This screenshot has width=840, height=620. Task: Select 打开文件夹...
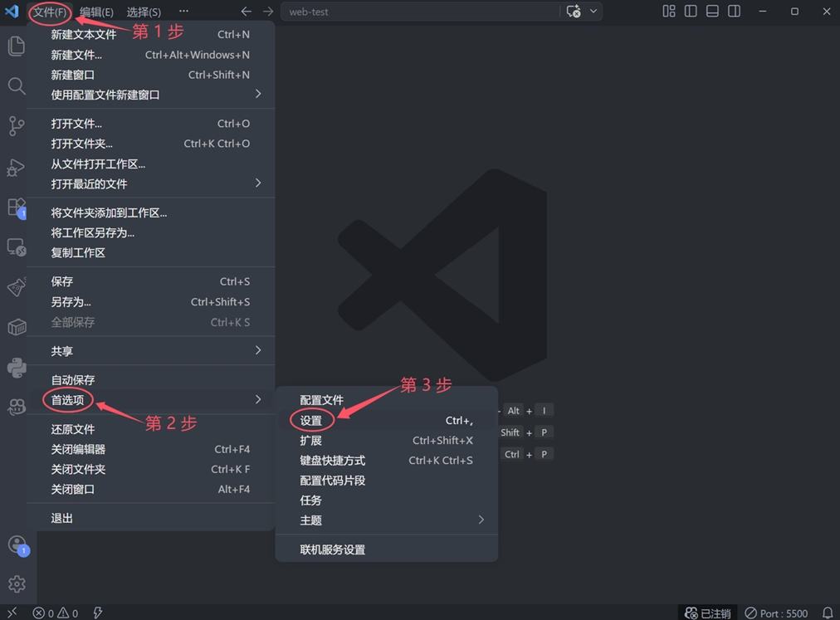[150, 144]
